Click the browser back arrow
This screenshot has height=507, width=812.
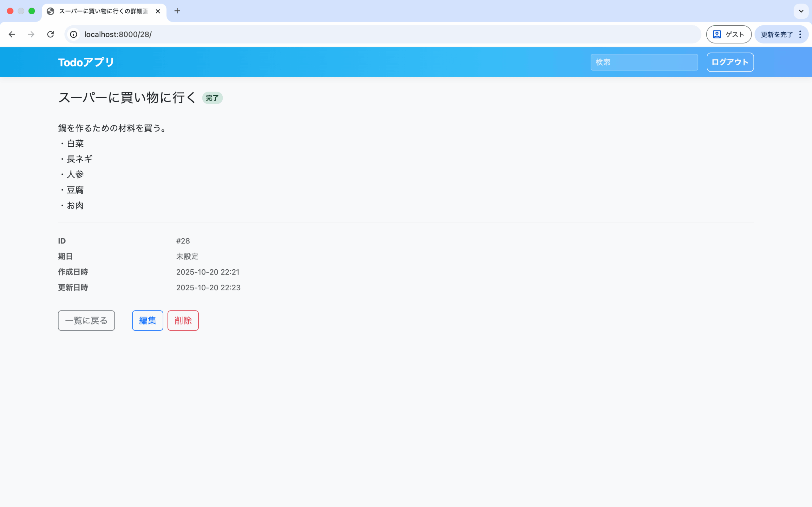click(x=12, y=34)
